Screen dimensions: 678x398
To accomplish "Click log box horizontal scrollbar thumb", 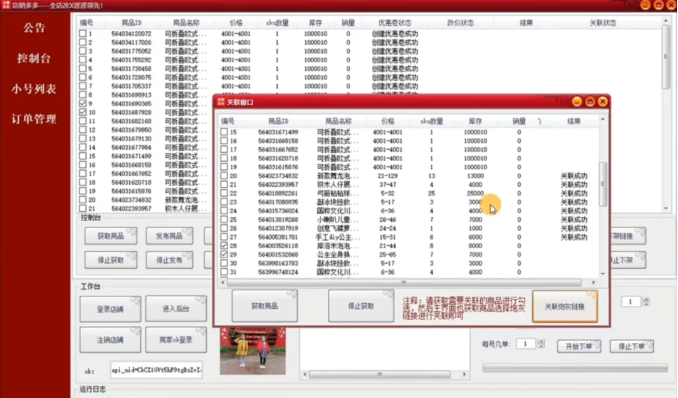I will click(x=380, y=374).
